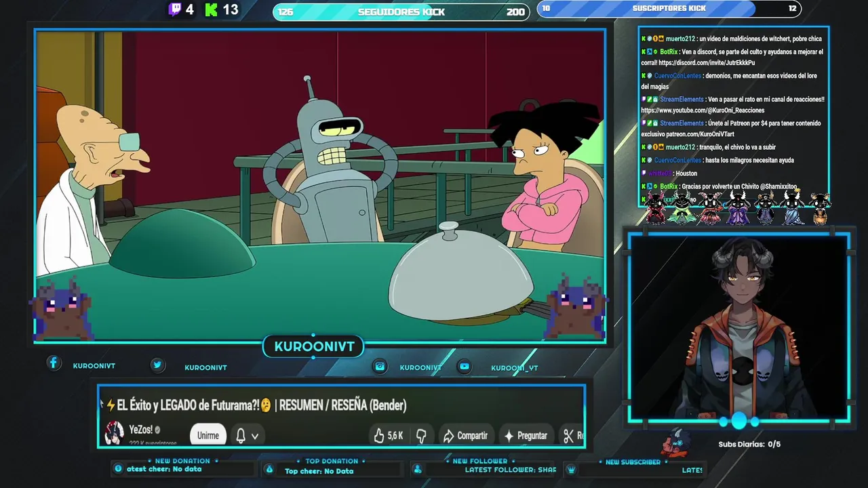Click the 'Subs Diarias: 0/5' counter
868x488 pixels.
749,445
